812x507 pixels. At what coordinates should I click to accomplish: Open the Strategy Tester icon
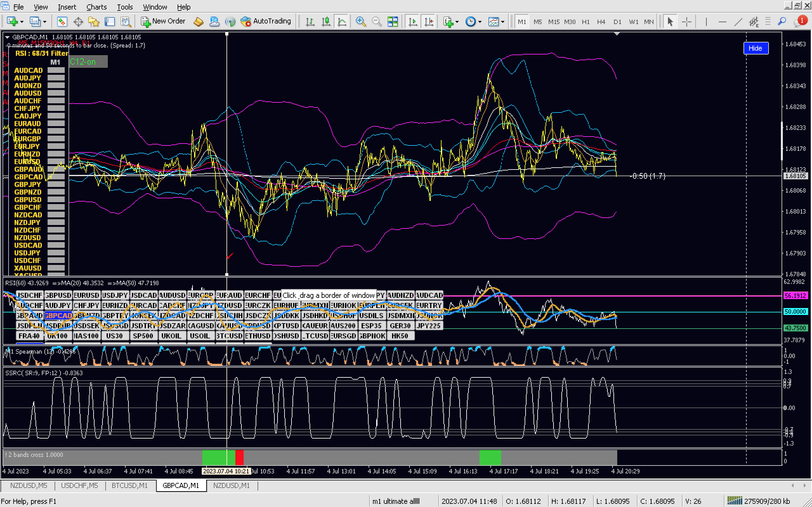[126, 22]
